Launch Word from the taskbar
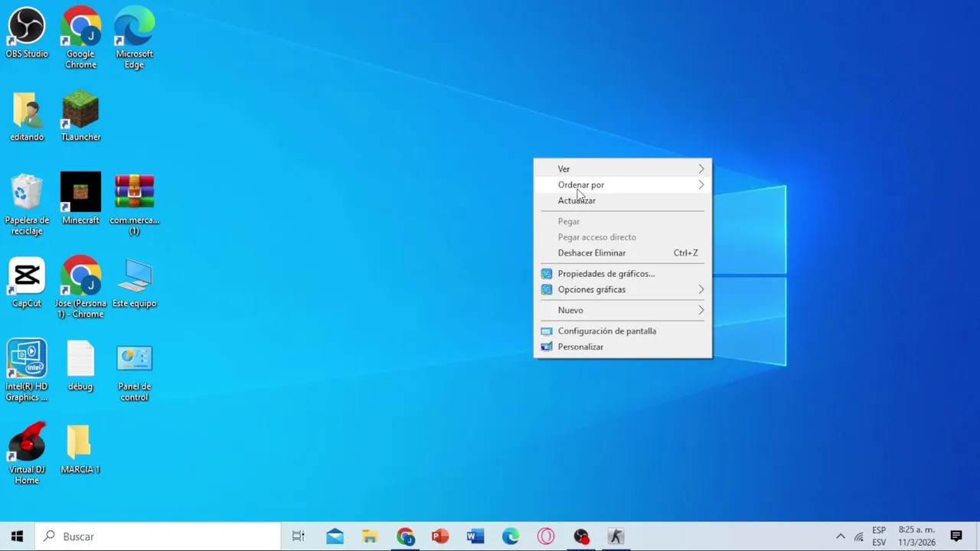The width and height of the screenshot is (980, 551). [475, 536]
